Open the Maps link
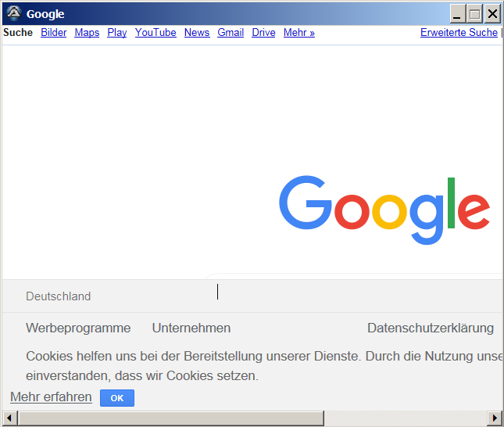This screenshot has height=427, width=504. tap(87, 33)
